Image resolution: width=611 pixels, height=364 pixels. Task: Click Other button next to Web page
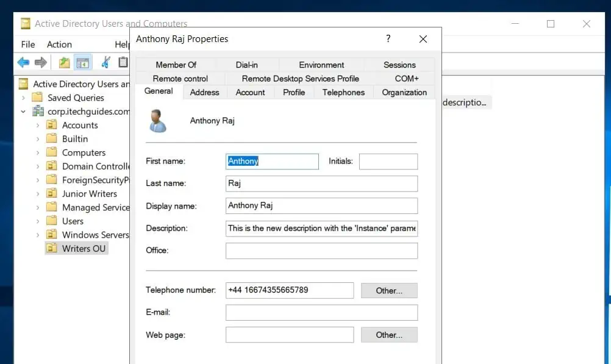(389, 335)
